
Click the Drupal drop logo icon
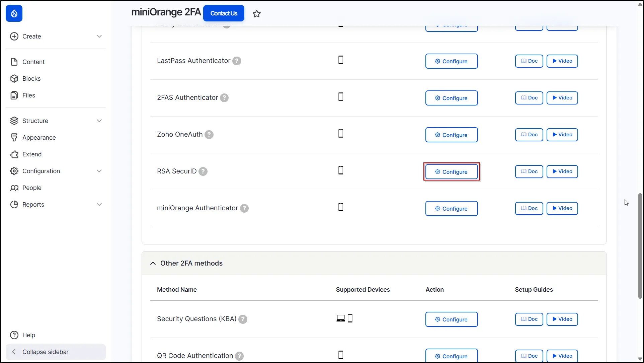pos(14,13)
